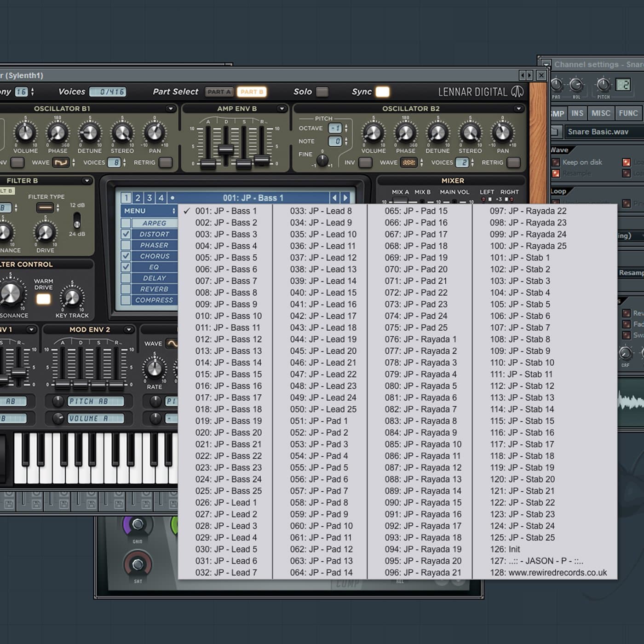The height and width of the screenshot is (644, 644).
Task: Expand the Oscillator B1 dropdown arrow
Action: point(171,109)
